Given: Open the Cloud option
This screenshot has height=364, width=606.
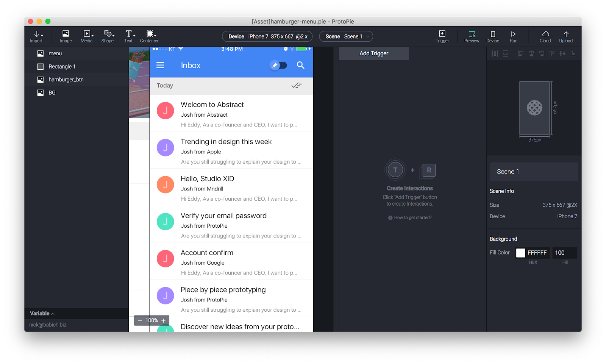Looking at the screenshot, I should [x=545, y=36].
